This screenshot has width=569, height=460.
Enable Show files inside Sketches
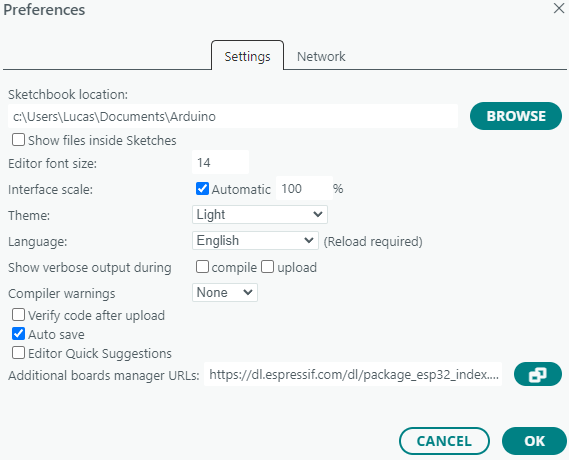[18, 140]
